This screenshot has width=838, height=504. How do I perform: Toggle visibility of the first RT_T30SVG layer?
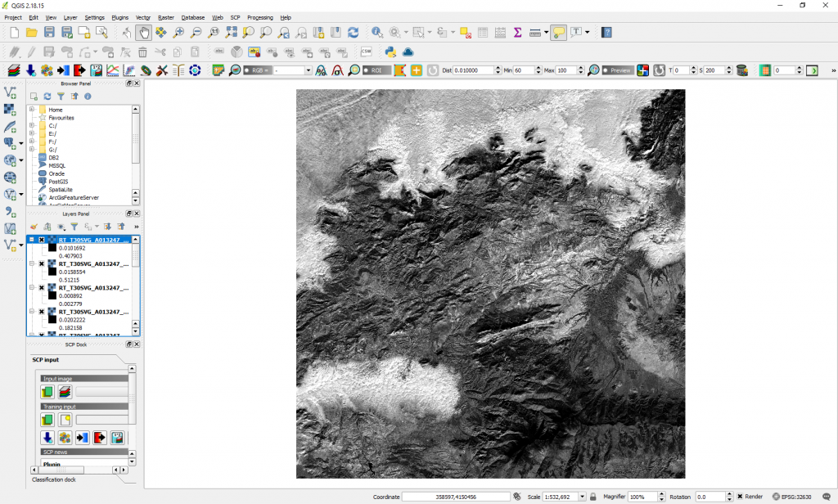coord(41,240)
